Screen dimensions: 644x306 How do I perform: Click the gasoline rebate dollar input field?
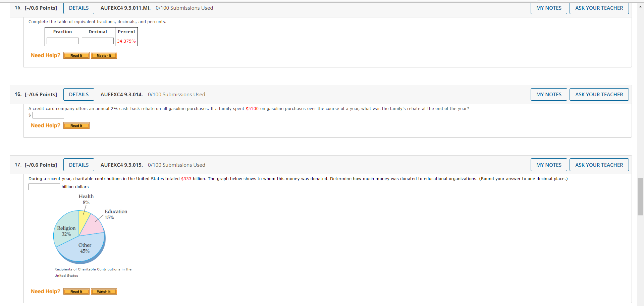click(48, 115)
